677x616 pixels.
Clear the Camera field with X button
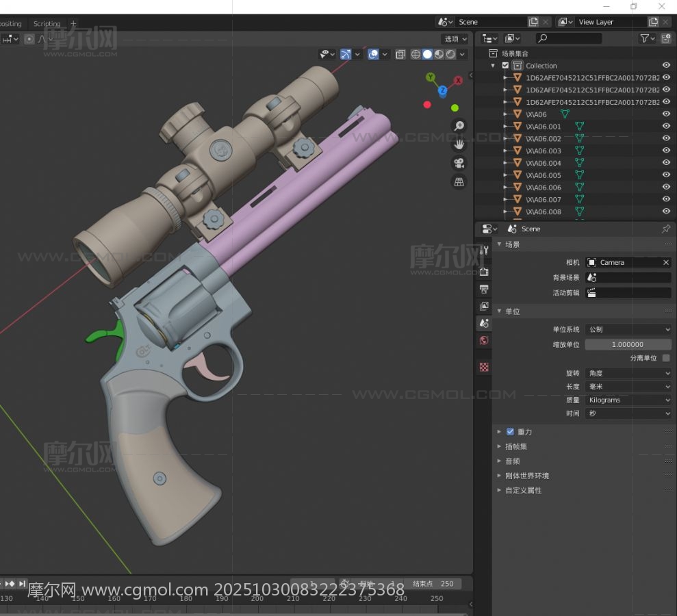pos(665,263)
